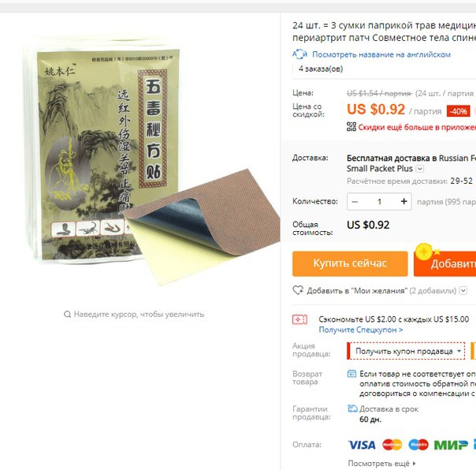Click the MasterCard payment logo
476x470 pixels.
pyautogui.click(x=392, y=445)
